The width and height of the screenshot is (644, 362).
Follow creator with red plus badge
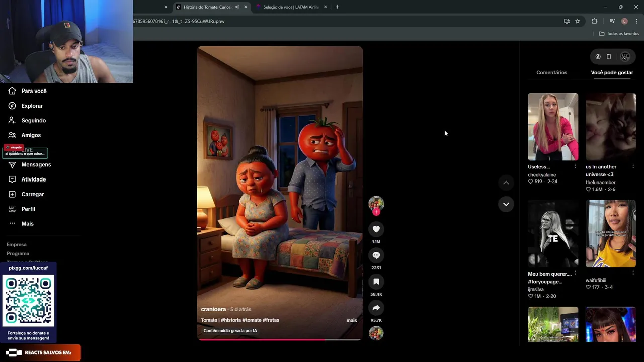376,212
